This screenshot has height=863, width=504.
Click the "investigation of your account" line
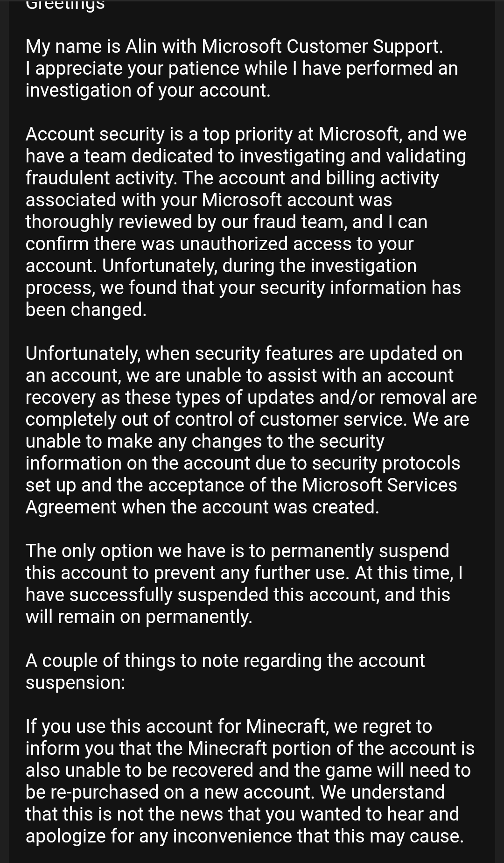[x=147, y=90]
